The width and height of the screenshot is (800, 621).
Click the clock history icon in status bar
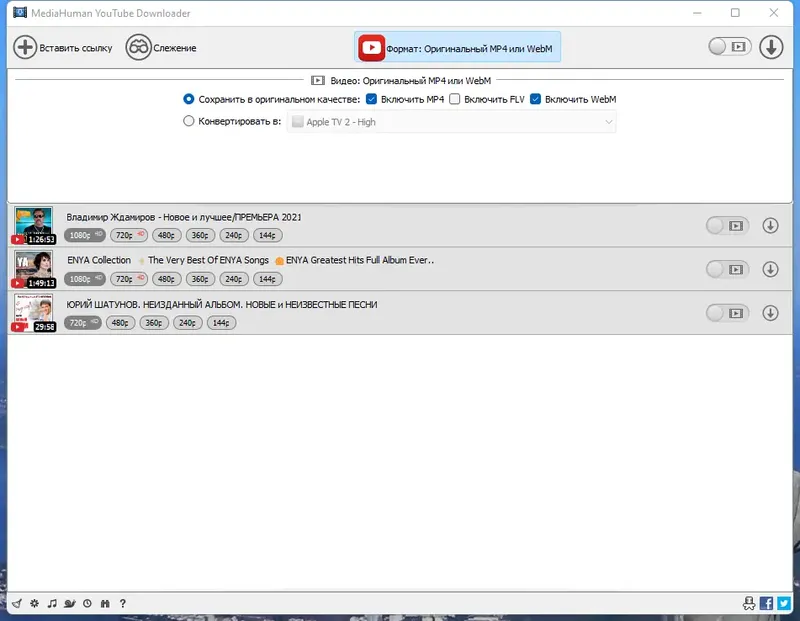click(87, 604)
